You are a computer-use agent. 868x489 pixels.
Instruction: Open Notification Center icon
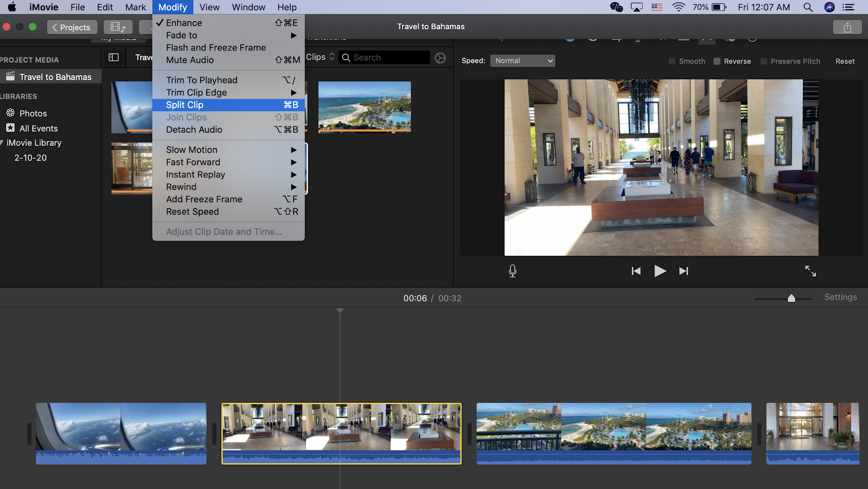848,7
